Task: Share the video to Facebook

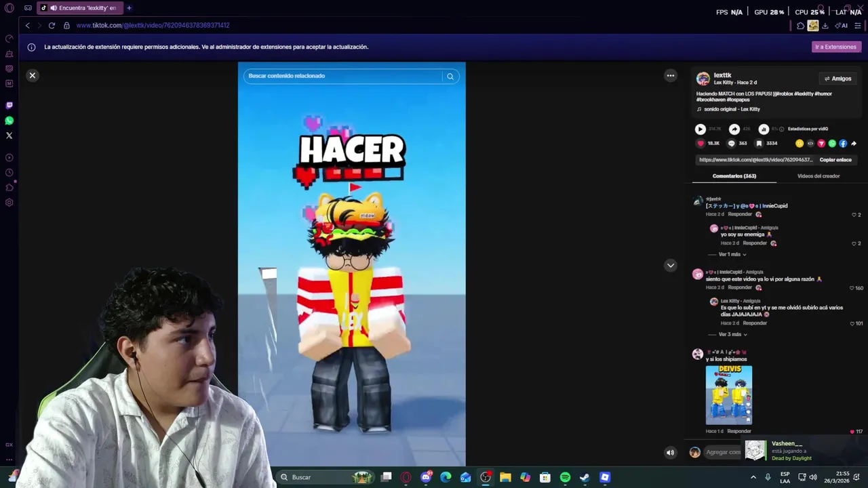Action: pyautogui.click(x=843, y=144)
